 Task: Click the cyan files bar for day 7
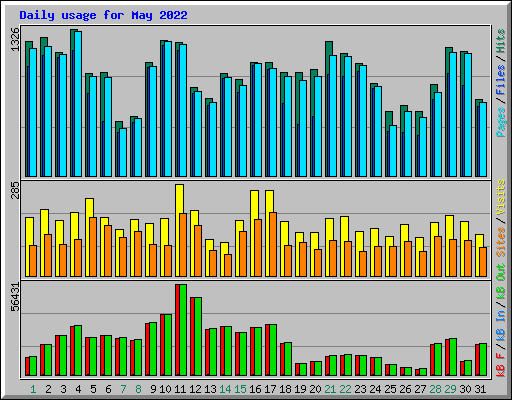123,153
